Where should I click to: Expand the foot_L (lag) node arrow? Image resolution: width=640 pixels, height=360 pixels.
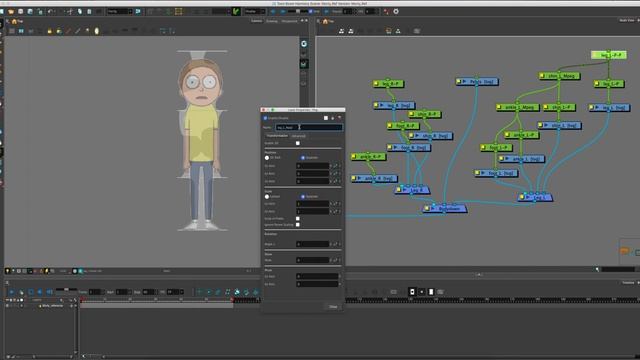(x=483, y=173)
